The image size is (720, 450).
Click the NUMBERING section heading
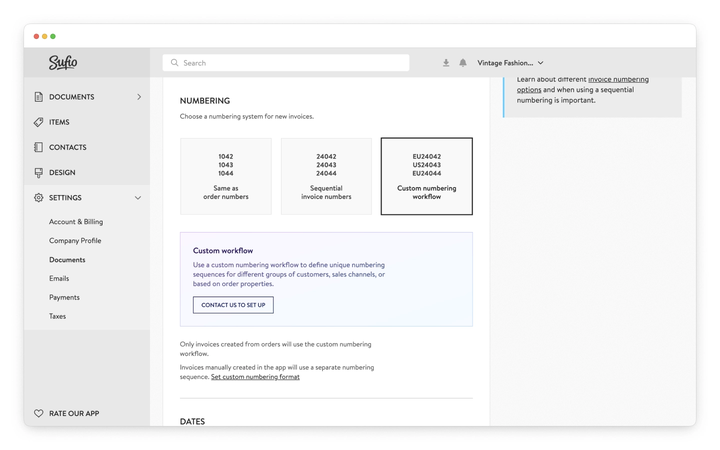pos(205,101)
